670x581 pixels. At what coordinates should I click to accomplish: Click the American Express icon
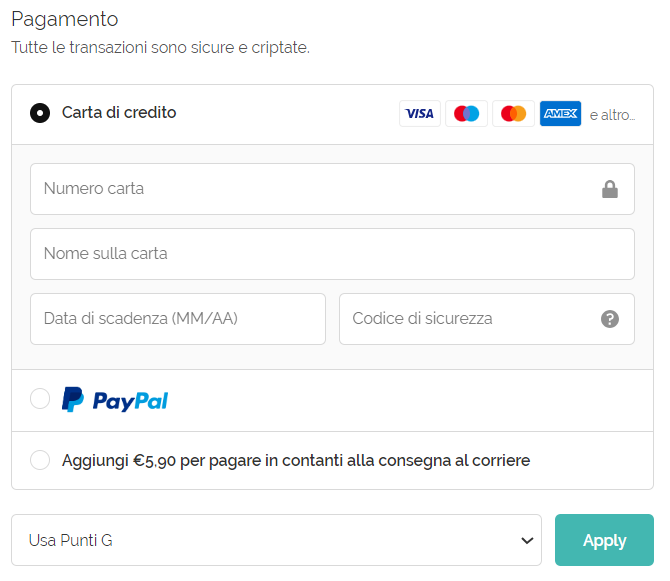(x=560, y=114)
